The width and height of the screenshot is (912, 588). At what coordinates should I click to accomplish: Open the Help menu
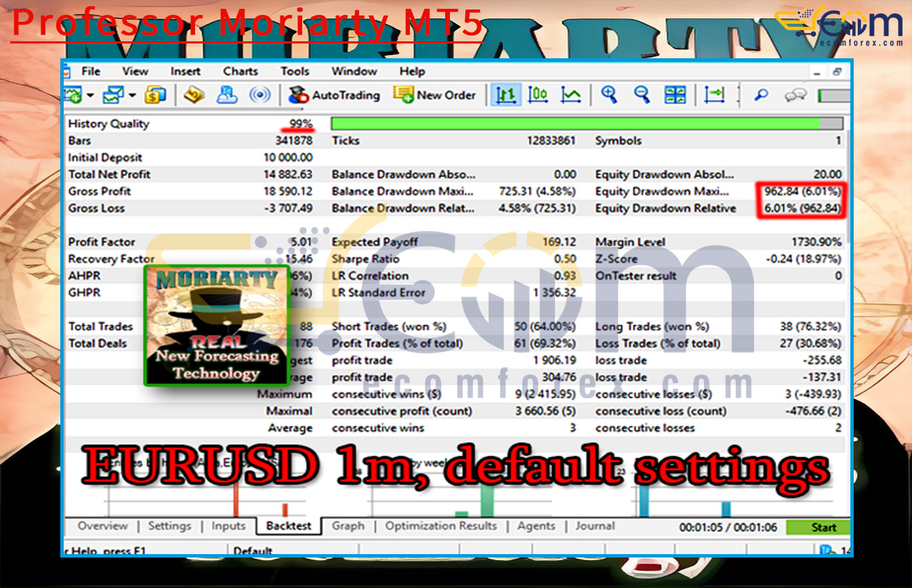click(412, 71)
